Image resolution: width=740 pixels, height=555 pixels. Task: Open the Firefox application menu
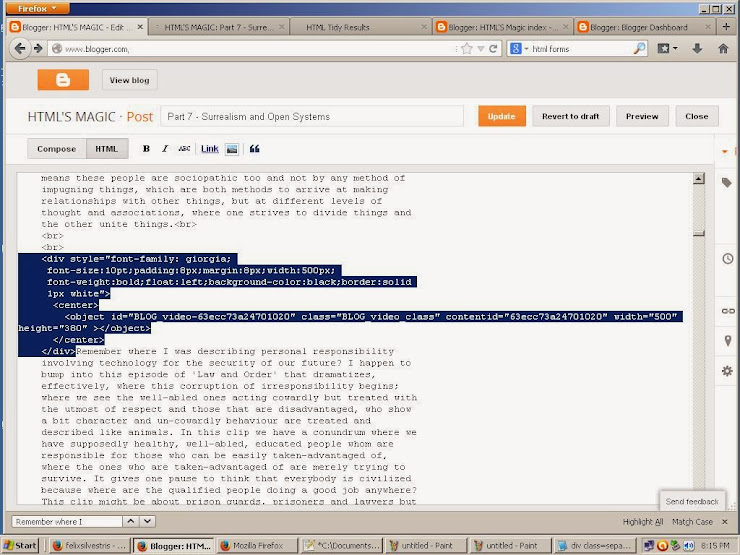pyautogui.click(x=39, y=8)
